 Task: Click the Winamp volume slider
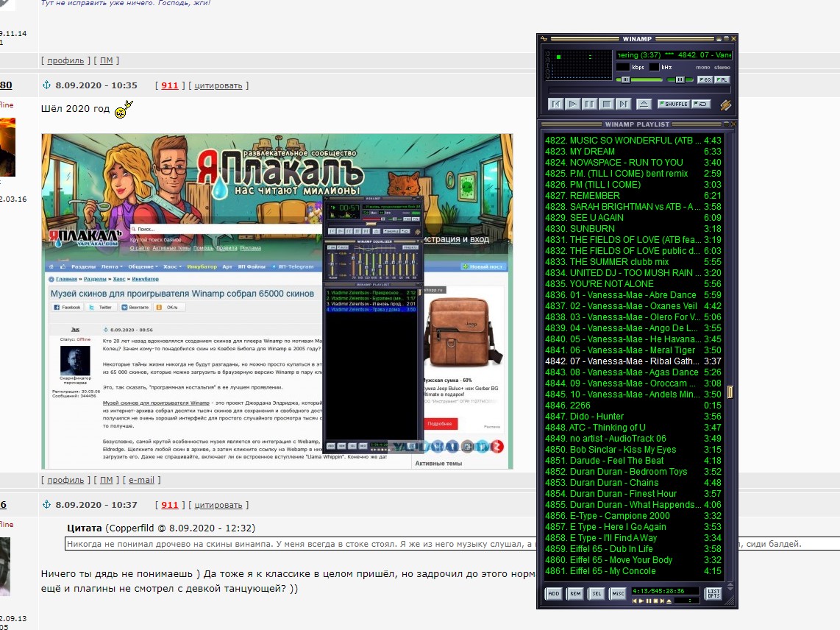coord(638,79)
